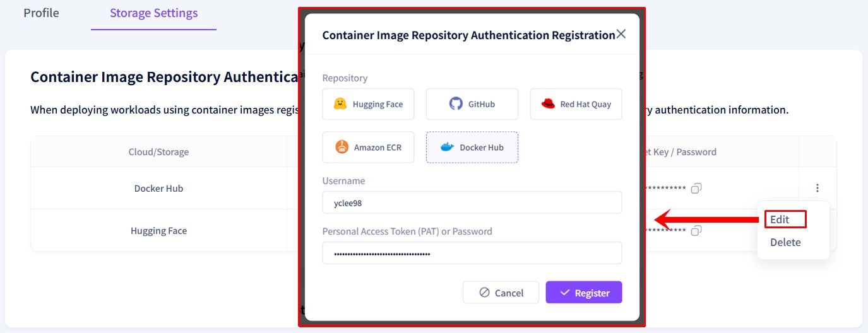Switch to the Profile tab
The height and width of the screenshot is (333, 868).
pos(41,13)
